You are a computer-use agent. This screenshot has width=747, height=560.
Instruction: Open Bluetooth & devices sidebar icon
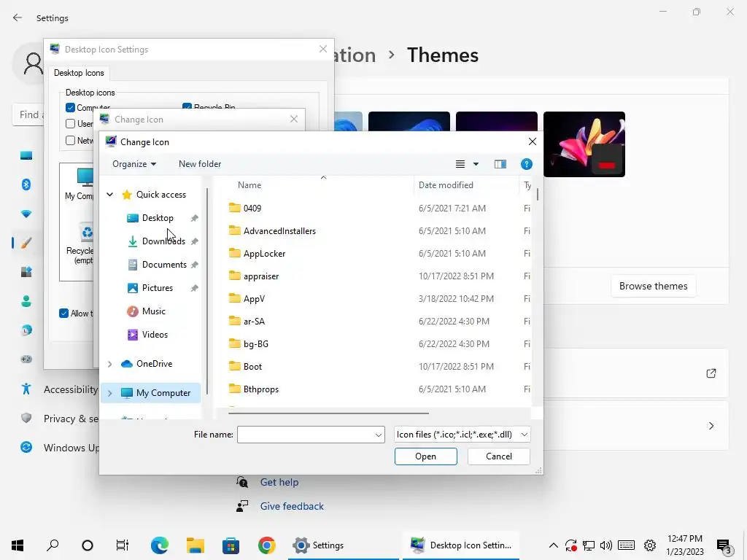(x=26, y=184)
